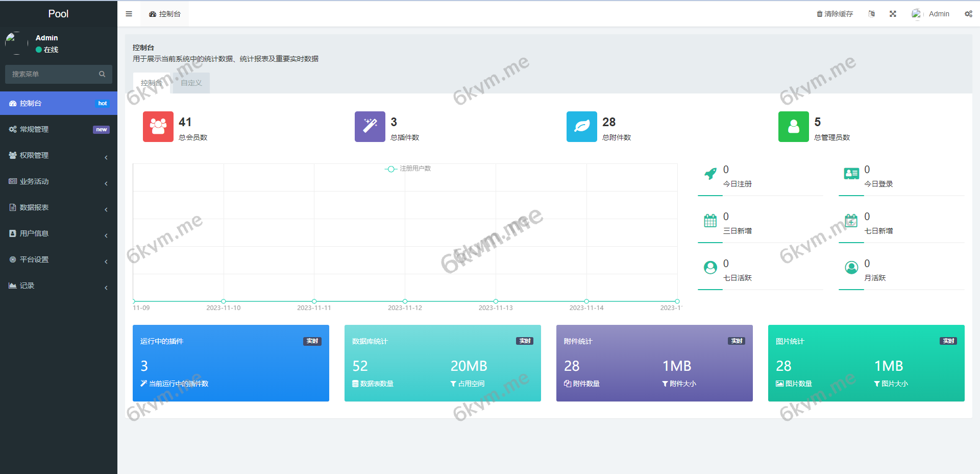Click the search magnifier in sidebar search box
The width and height of the screenshot is (980, 474).
point(102,74)
